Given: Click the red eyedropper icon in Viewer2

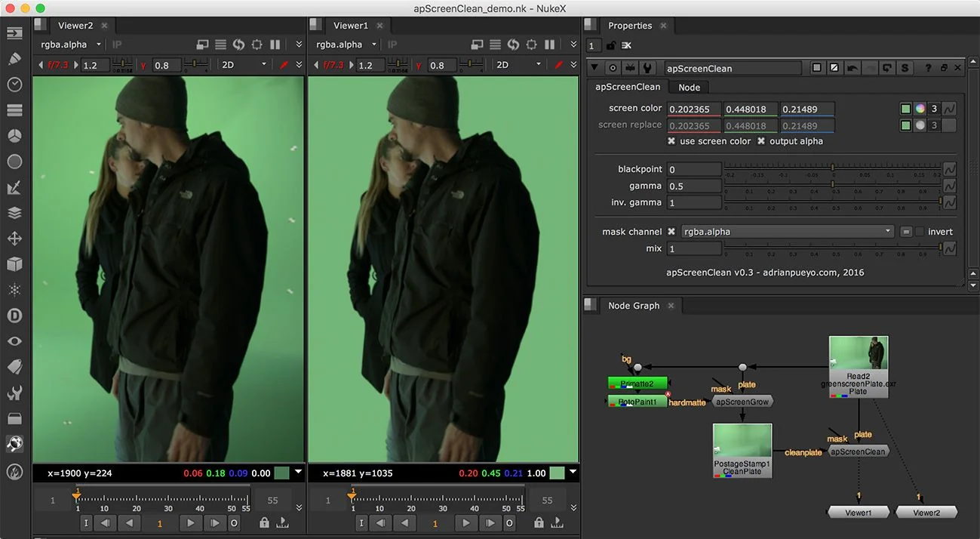Looking at the screenshot, I should tap(284, 65).
